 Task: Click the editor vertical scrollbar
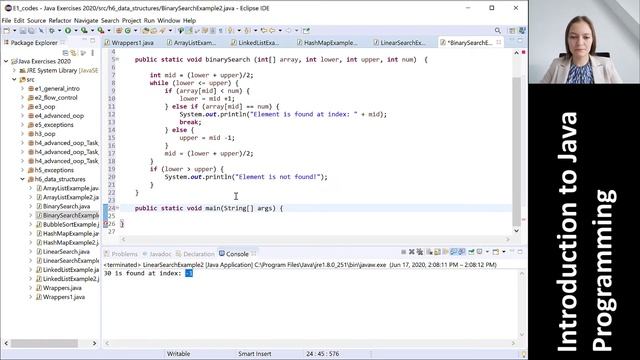pos(517,151)
